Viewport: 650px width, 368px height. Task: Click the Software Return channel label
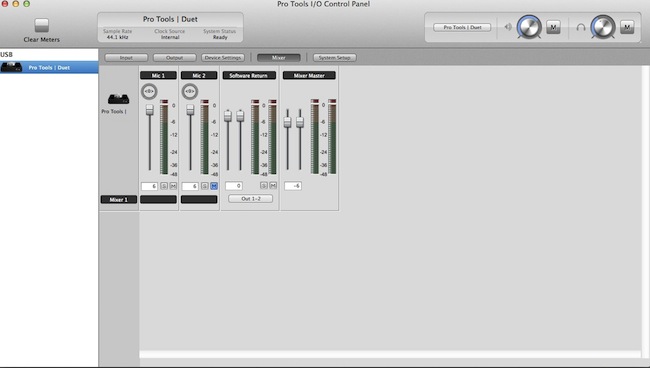click(249, 75)
